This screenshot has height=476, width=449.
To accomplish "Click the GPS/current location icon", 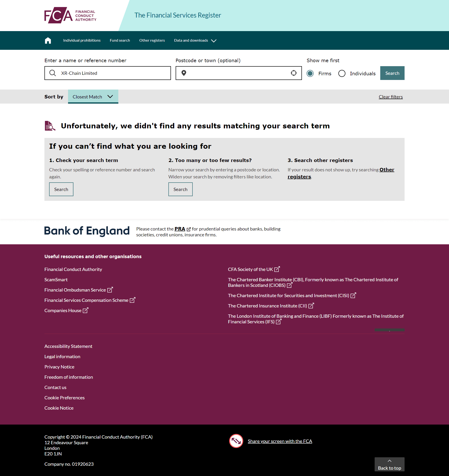I will click(x=294, y=73).
